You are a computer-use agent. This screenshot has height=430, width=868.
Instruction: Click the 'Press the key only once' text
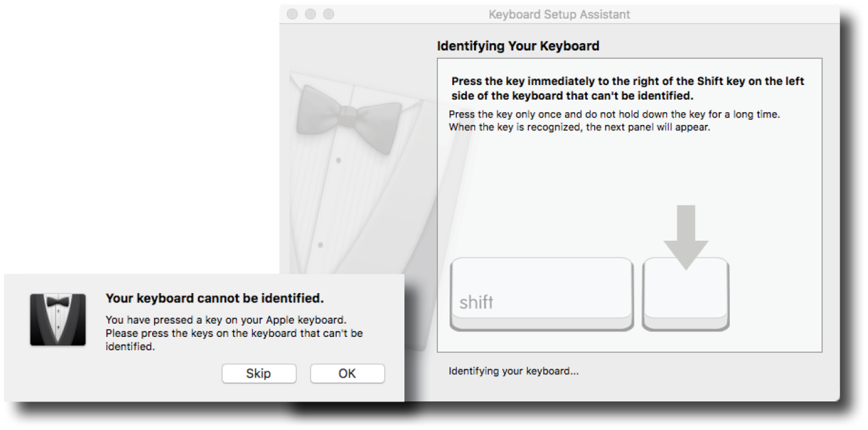point(614,114)
